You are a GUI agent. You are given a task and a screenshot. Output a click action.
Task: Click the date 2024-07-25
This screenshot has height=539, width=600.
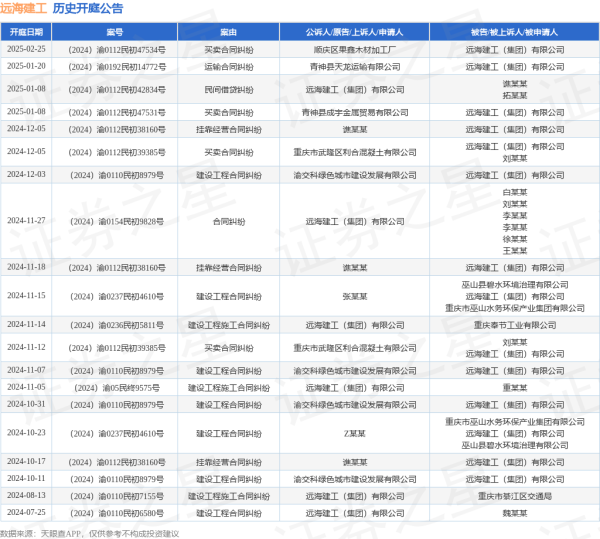coord(26,512)
